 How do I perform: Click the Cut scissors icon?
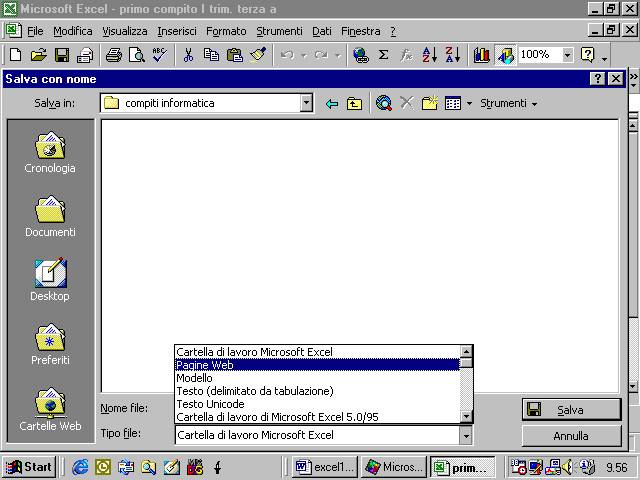coord(188,55)
